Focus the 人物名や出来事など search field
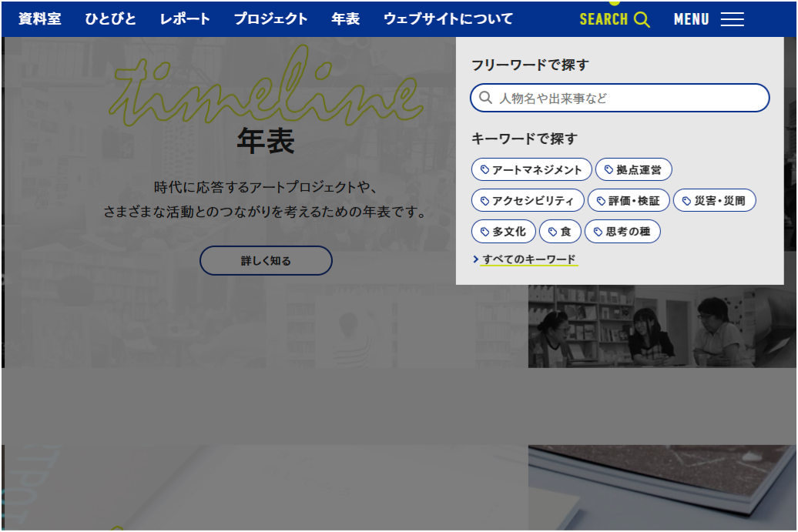The width and height of the screenshot is (798, 532). tap(628, 99)
